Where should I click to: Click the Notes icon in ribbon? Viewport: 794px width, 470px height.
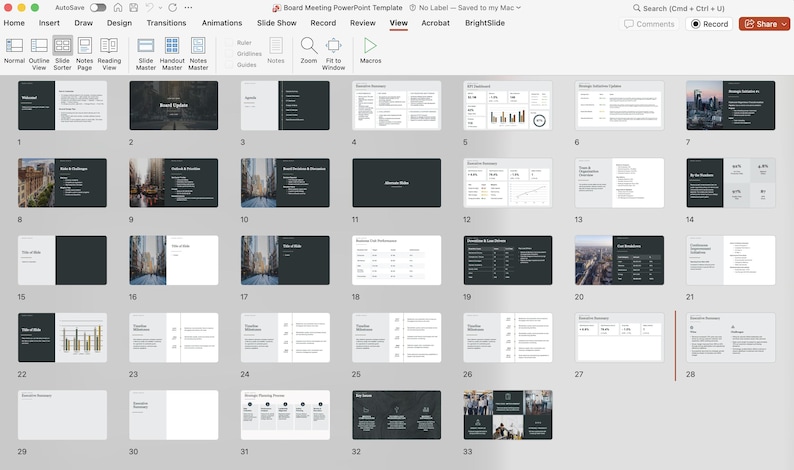[x=275, y=50]
